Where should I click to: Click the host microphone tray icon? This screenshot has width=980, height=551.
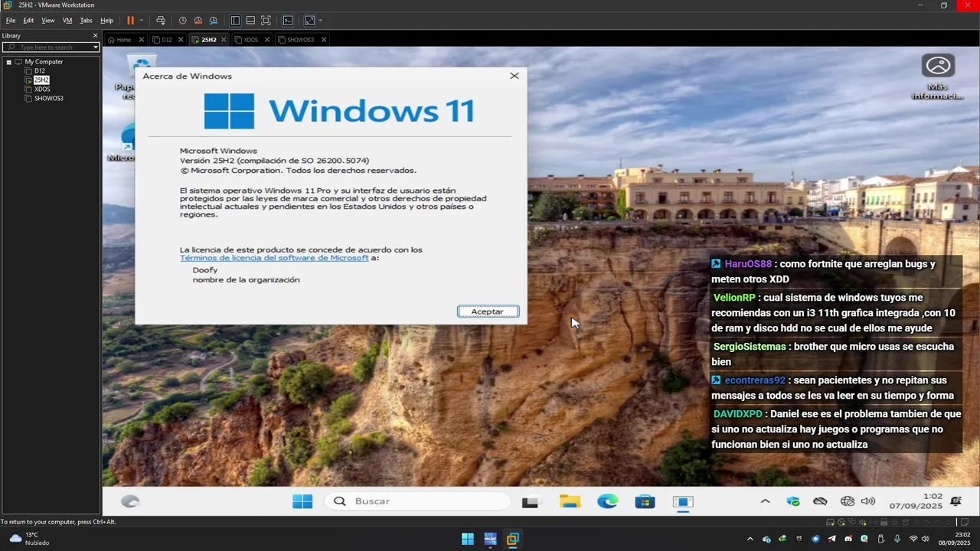(897, 539)
